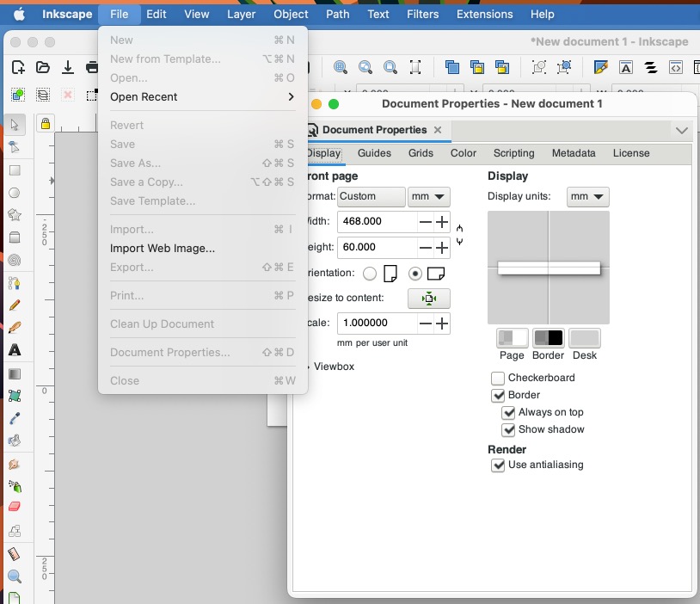Screen dimensions: 700x604
Task: Select the Mesh gradient tool
Action: pos(15,396)
